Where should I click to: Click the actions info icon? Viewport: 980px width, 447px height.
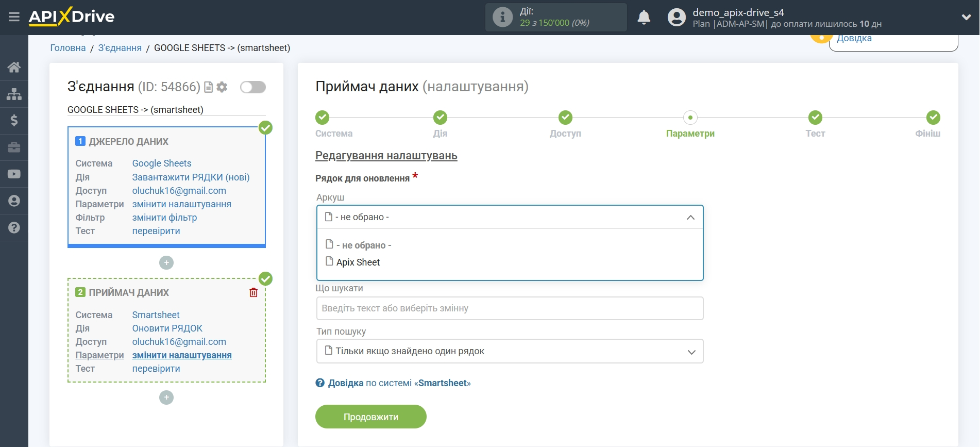click(502, 17)
